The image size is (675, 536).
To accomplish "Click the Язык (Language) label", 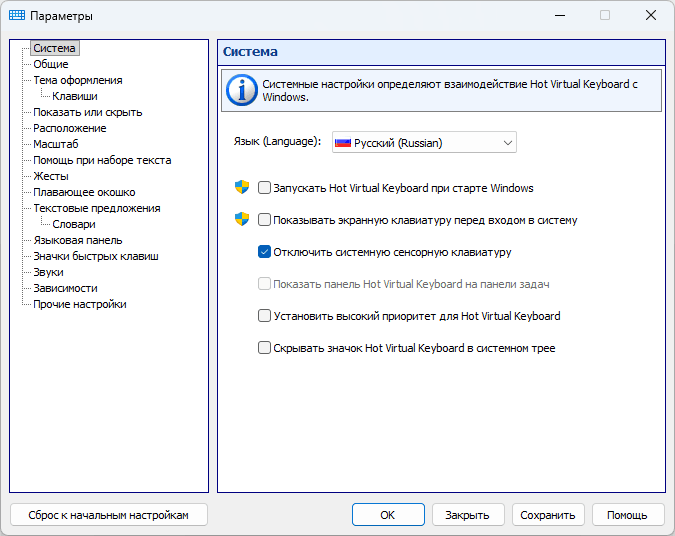I will click(x=277, y=141).
